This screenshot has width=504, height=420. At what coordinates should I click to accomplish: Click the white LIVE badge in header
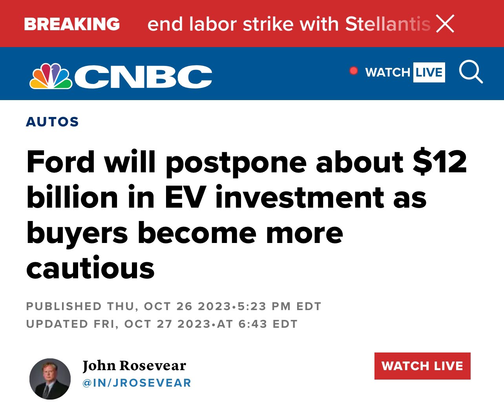tap(429, 73)
